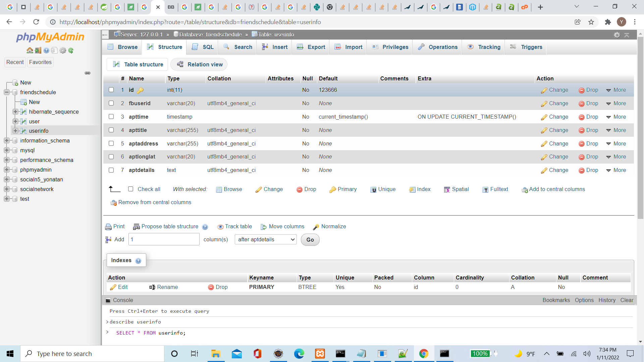This screenshot has width=644, height=362.
Task: Click the green reload navigation panel icon
Action: [x=71, y=51]
